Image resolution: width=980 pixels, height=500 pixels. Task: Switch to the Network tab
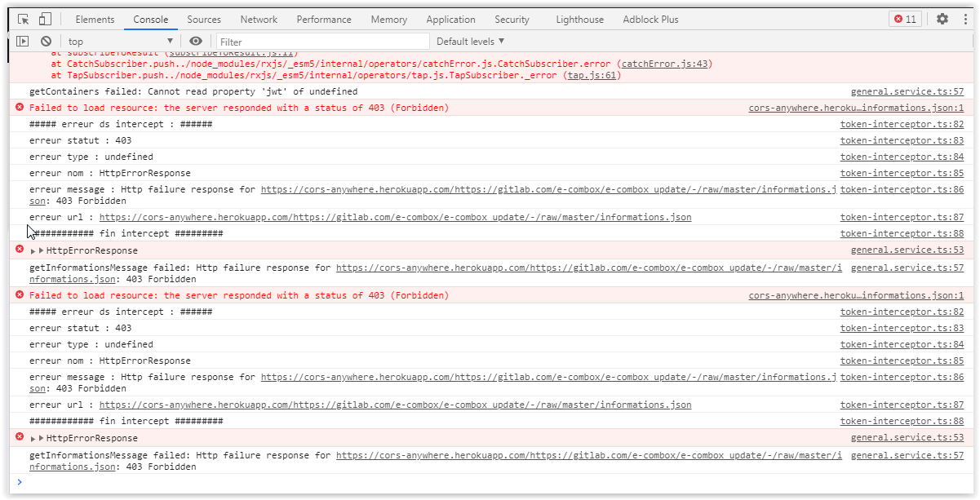point(259,20)
